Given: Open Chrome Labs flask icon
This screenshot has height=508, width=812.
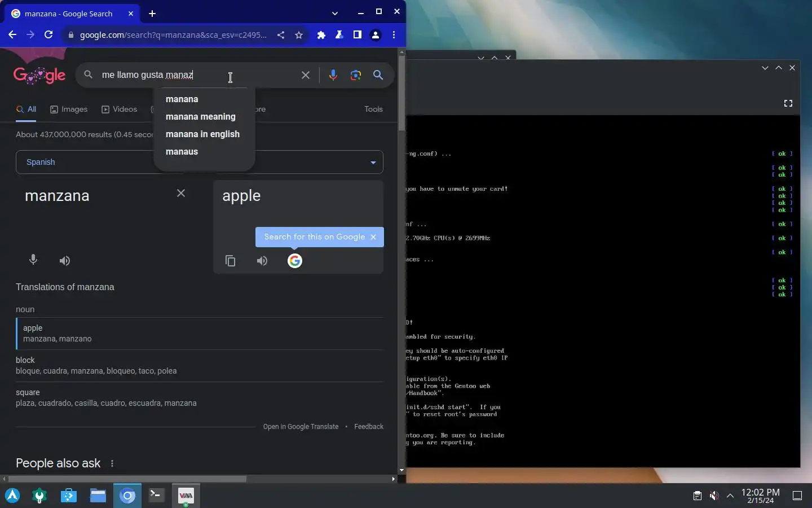Looking at the screenshot, I should tap(339, 35).
